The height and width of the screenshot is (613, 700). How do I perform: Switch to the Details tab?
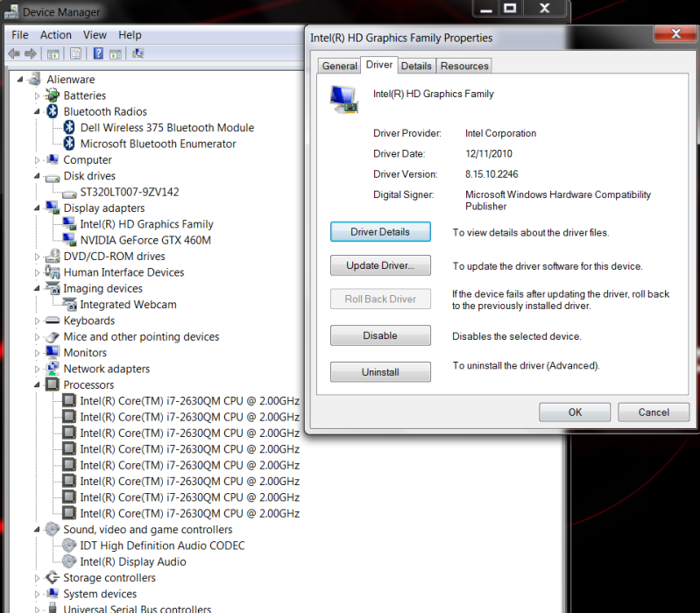(x=416, y=66)
